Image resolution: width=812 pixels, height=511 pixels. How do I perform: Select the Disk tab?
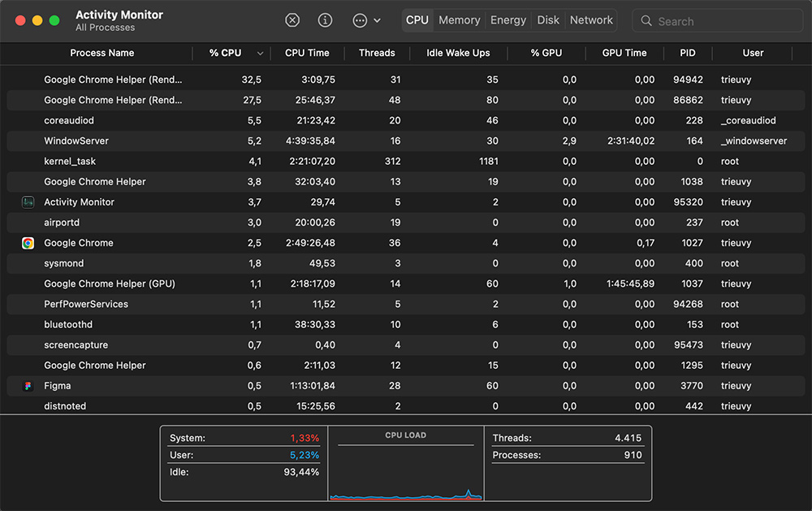point(548,20)
